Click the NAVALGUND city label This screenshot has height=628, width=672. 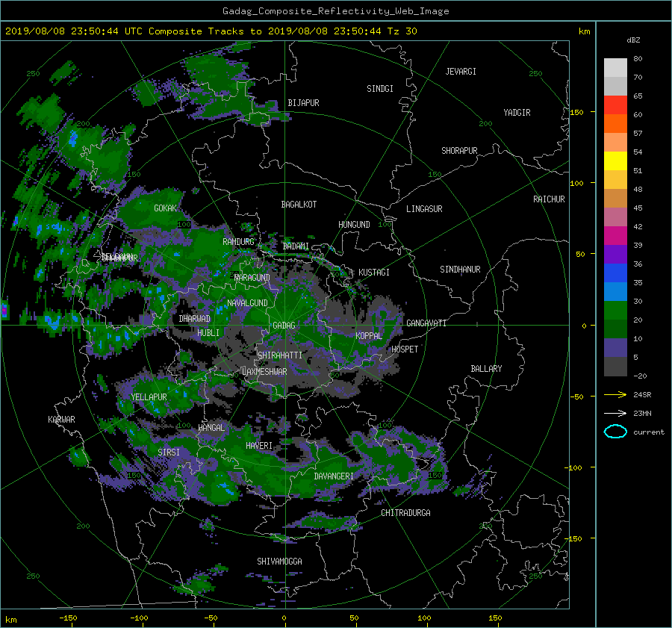click(x=247, y=303)
